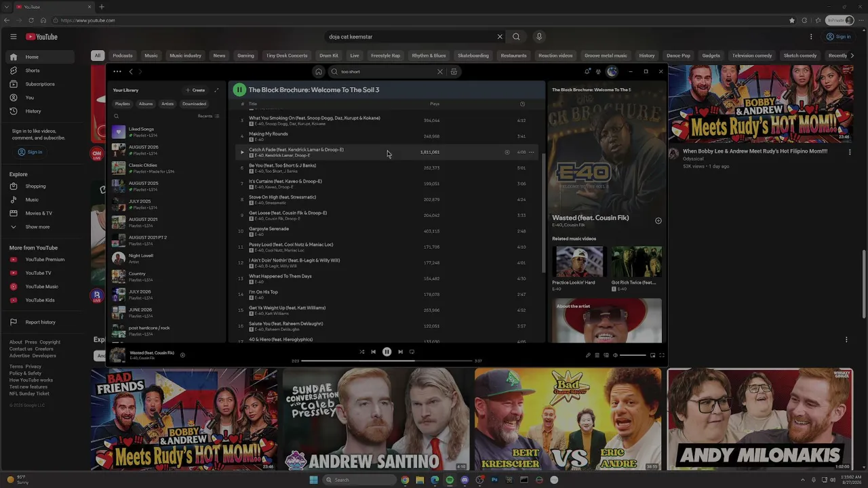868x488 pixels.
Task: Clear the Spotify search field
Action: pos(439,71)
